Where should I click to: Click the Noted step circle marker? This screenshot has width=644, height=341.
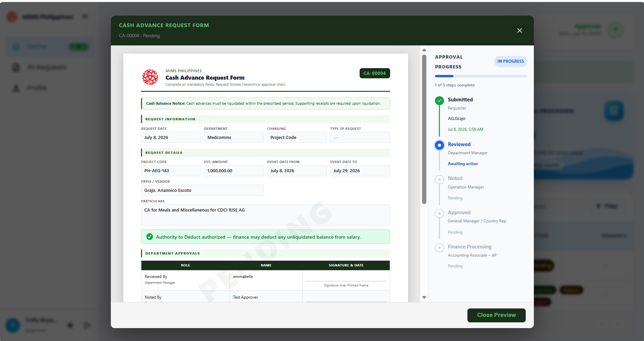pos(439,179)
